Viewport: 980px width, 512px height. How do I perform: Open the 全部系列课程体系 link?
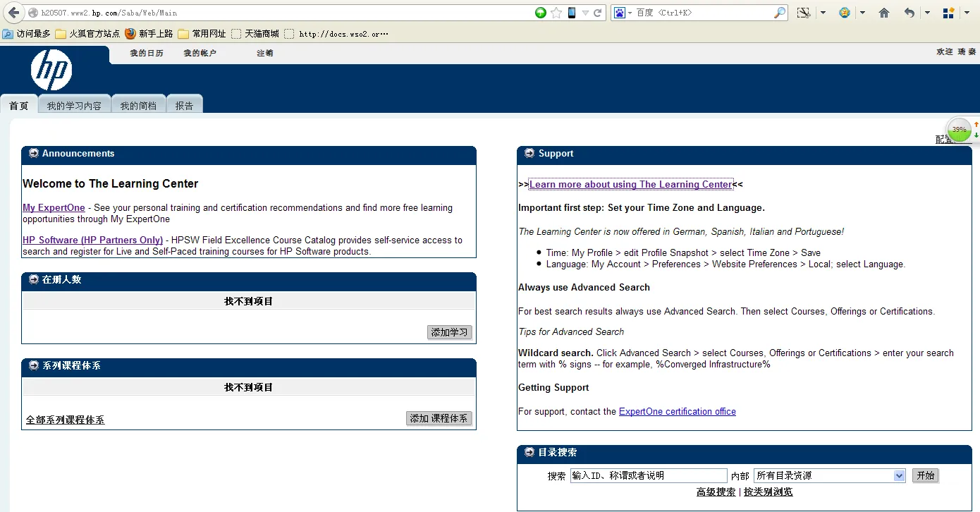point(65,420)
